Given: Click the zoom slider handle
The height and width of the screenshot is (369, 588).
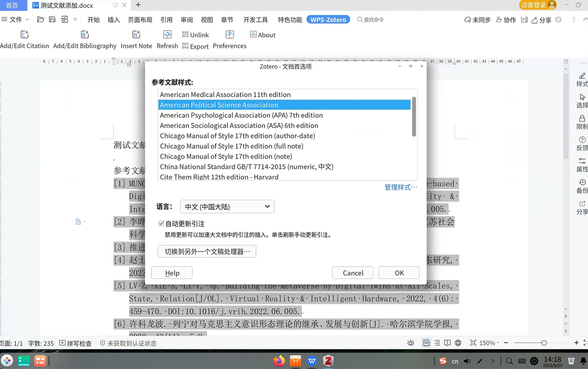Looking at the screenshot, I should [x=544, y=343].
